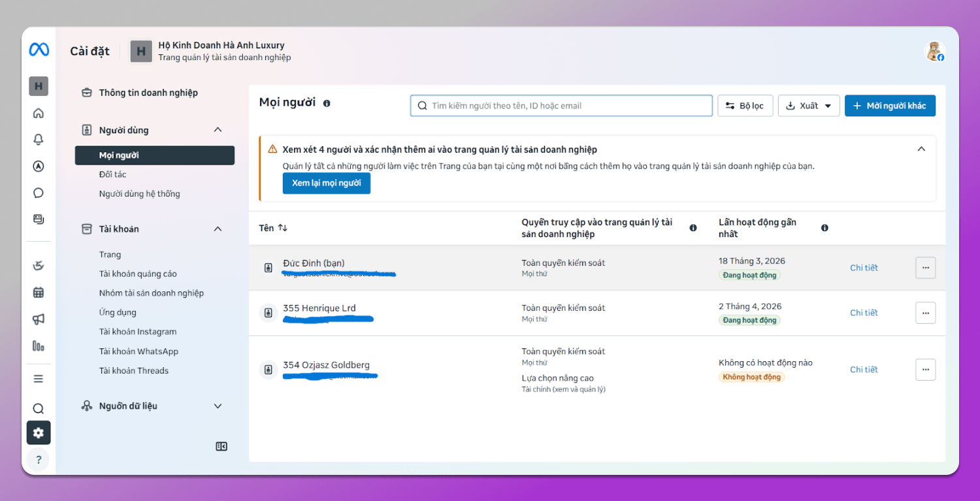This screenshot has width=980, height=501.
Task: Open Tài khoản quảng cáo menu item
Action: [138, 274]
